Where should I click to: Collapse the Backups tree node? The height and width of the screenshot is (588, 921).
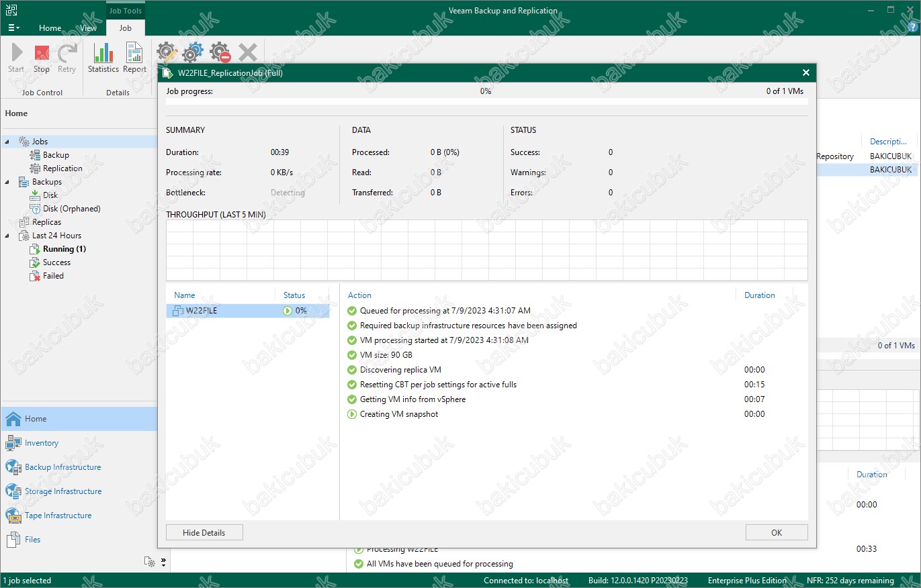[x=7, y=182]
